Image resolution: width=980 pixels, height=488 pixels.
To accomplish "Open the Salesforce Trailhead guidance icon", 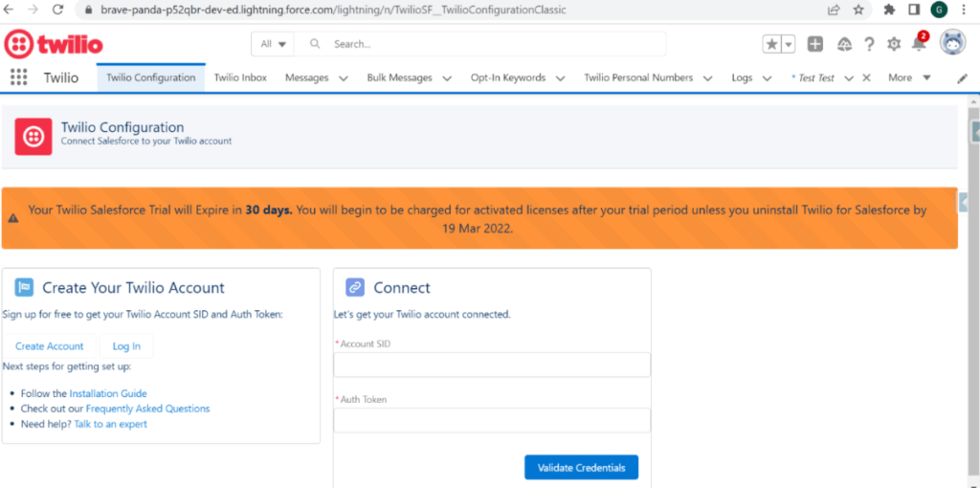I will (844, 44).
